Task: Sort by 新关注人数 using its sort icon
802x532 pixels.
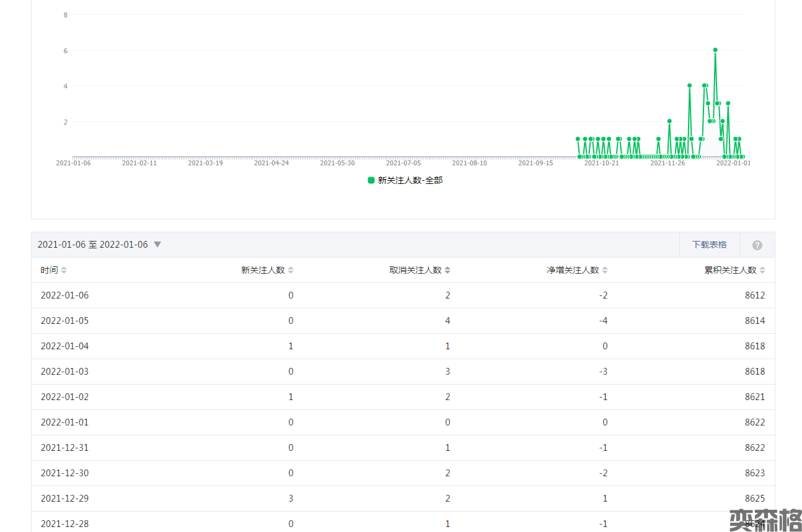Action: (x=291, y=271)
